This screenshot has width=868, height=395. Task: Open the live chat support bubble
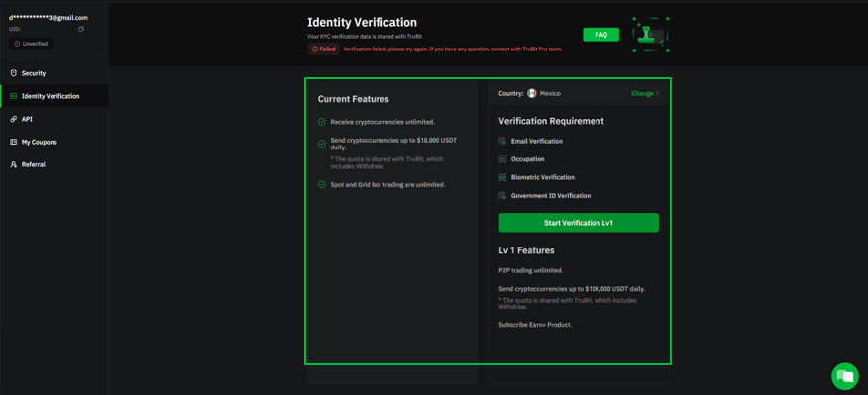click(x=845, y=376)
